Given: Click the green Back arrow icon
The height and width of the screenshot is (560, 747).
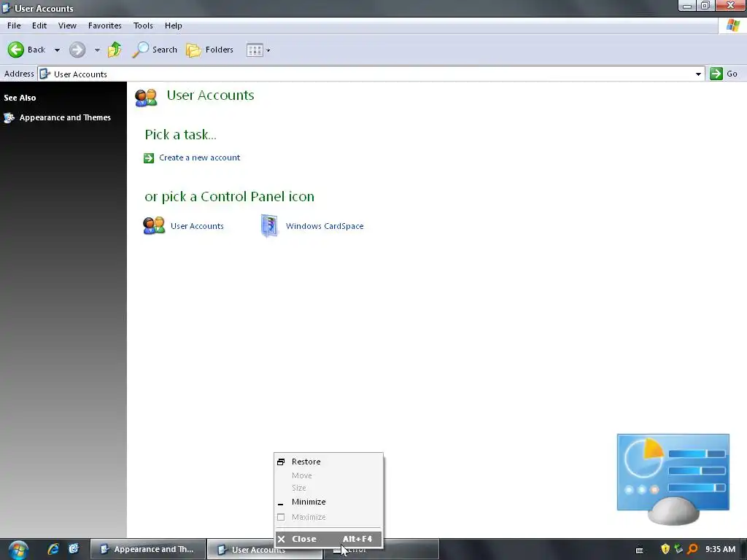Looking at the screenshot, I should [16, 50].
